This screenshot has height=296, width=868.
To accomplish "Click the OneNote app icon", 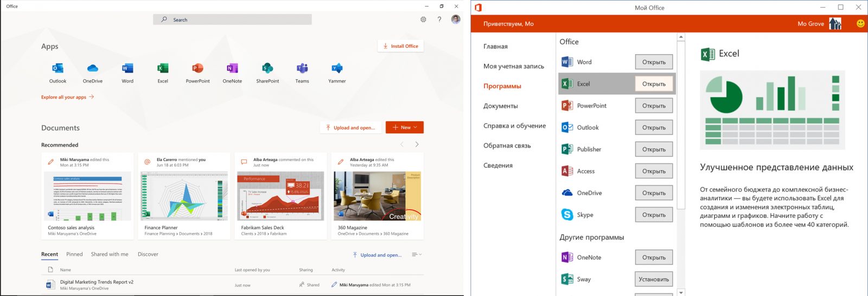I will click(x=232, y=69).
